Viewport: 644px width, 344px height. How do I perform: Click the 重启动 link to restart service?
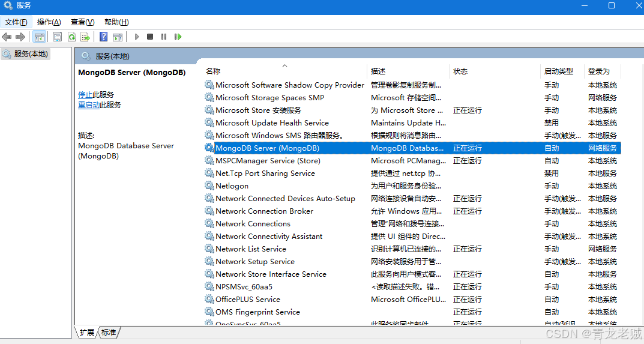(x=89, y=105)
